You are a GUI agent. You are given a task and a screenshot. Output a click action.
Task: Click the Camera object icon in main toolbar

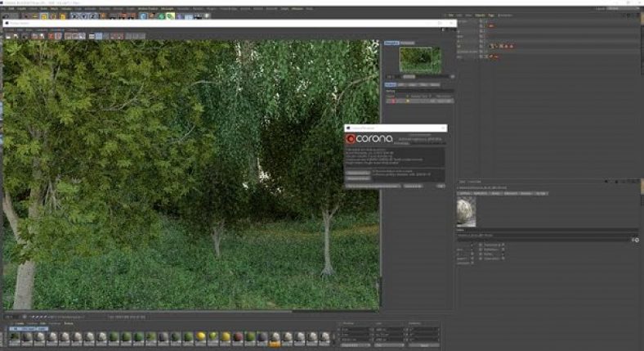pos(199,16)
